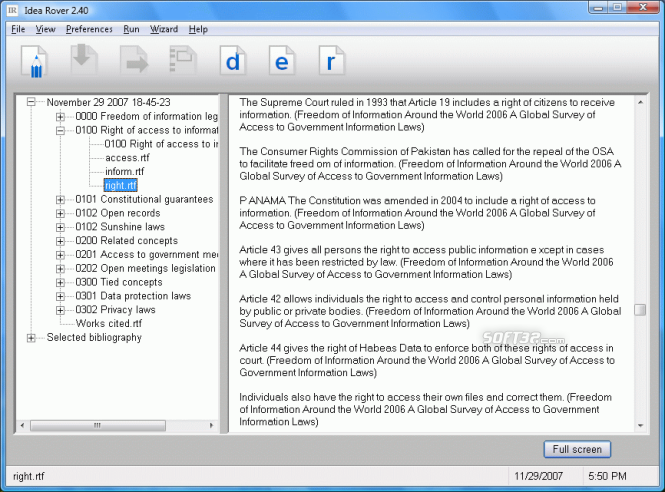Click the 'r' document toolbar icon

click(332, 61)
